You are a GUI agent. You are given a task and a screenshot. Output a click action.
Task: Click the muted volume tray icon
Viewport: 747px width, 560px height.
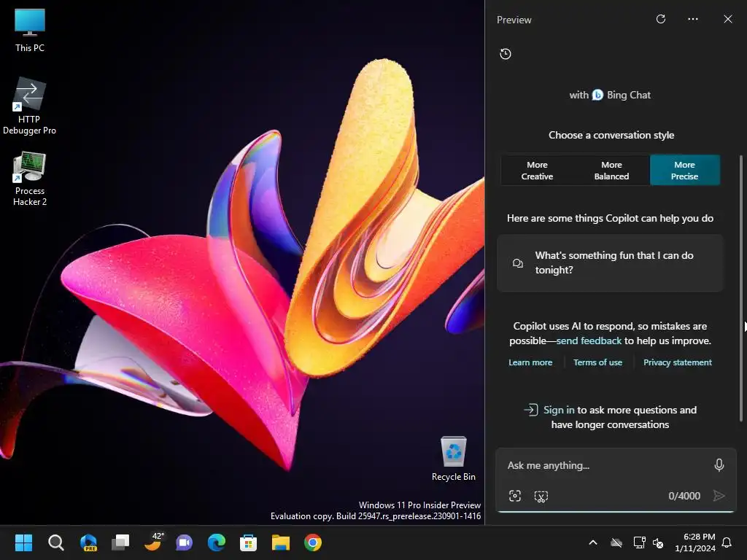coord(658,542)
